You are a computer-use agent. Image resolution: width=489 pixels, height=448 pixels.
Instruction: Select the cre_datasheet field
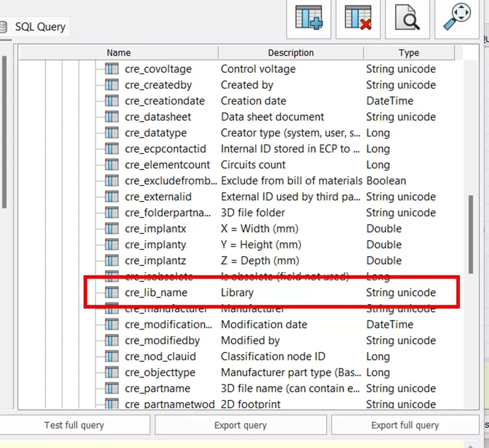(x=158, y=117)
